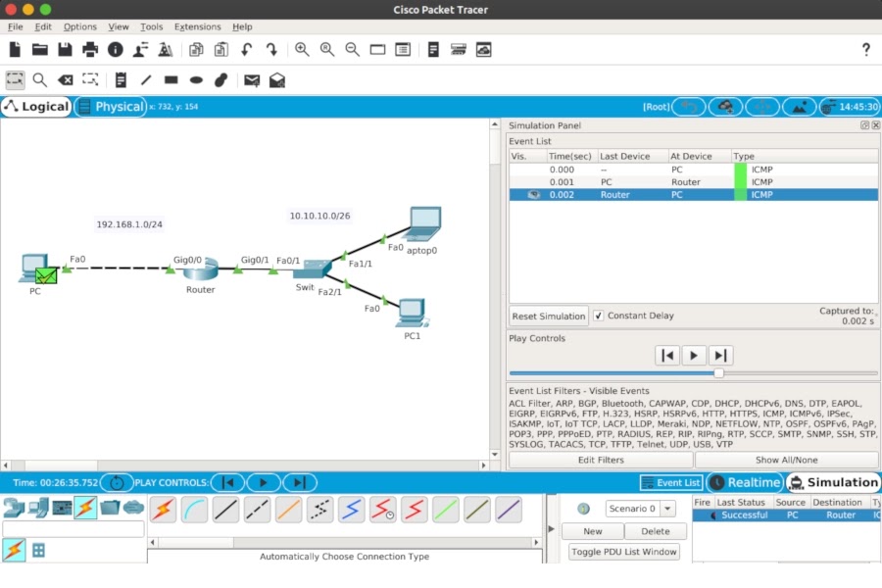
Task: Open the help question mark icon
Action: (866, 50)
